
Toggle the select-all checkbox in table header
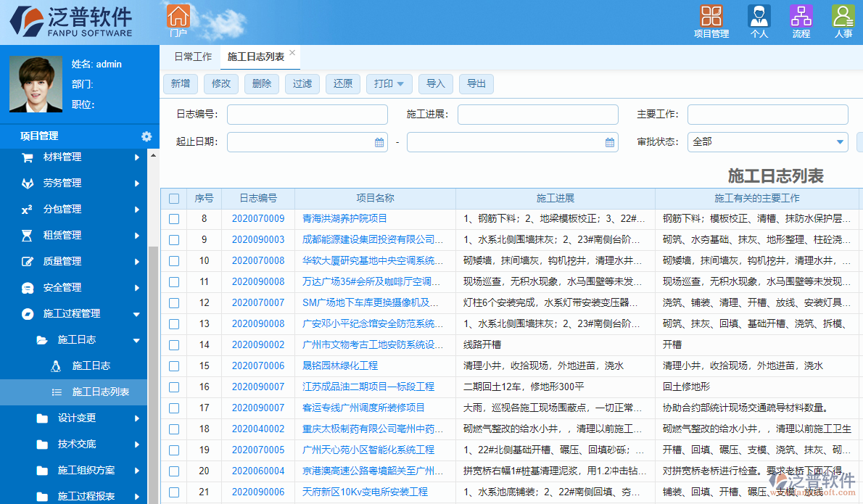tap(174, 198)
